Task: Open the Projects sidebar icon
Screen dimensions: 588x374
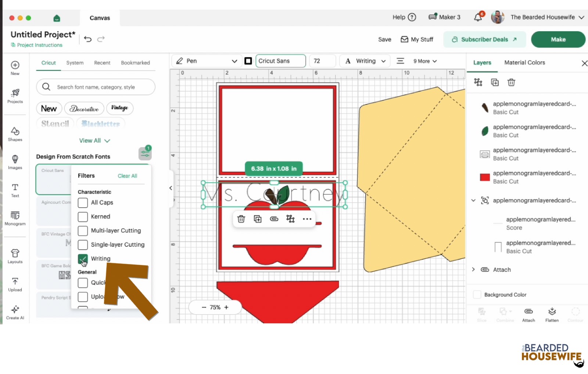Action: [x=15, y=96]
